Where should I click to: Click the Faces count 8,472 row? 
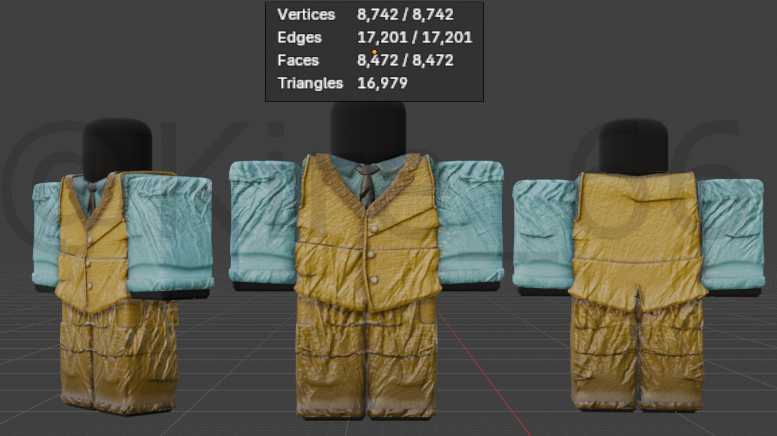click(x=366, y=60)
